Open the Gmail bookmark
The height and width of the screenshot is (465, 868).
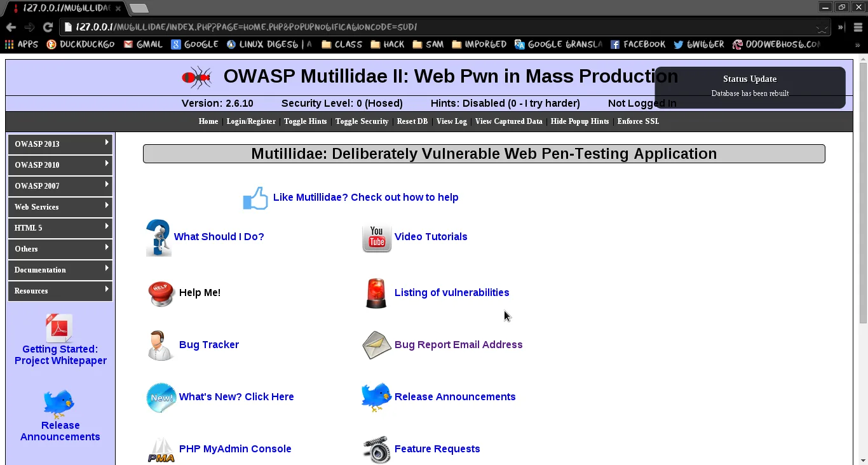coord(143,44)
